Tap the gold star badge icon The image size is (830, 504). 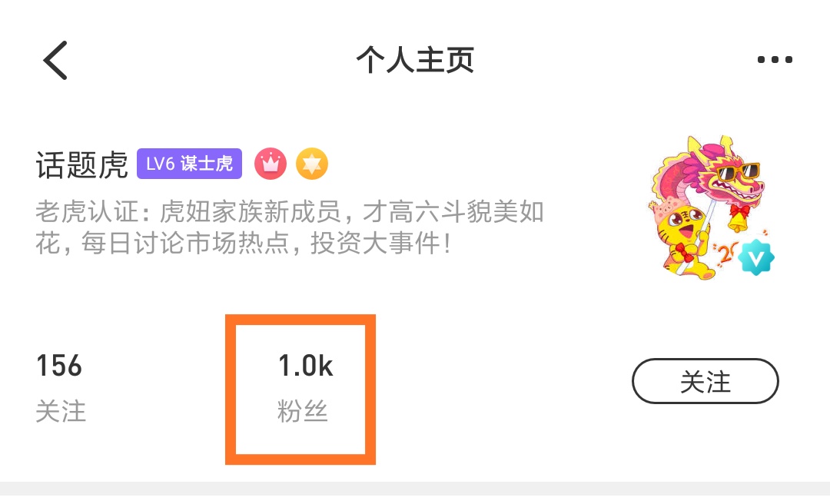(x=312, y=164)
